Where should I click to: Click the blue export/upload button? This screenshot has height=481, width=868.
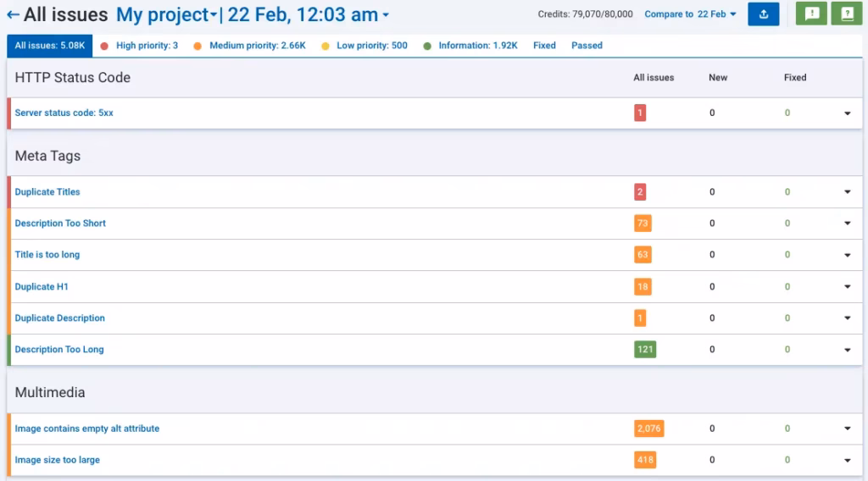(x=763, y=14)
